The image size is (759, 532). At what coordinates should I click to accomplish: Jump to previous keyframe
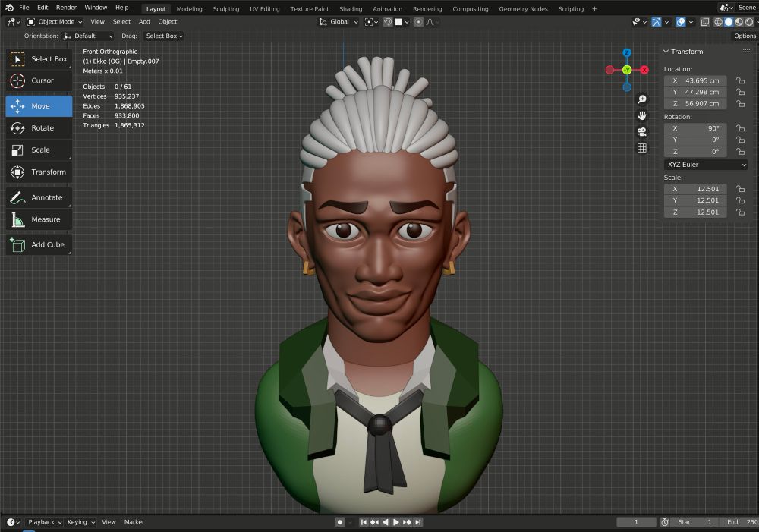pos(374,522)
